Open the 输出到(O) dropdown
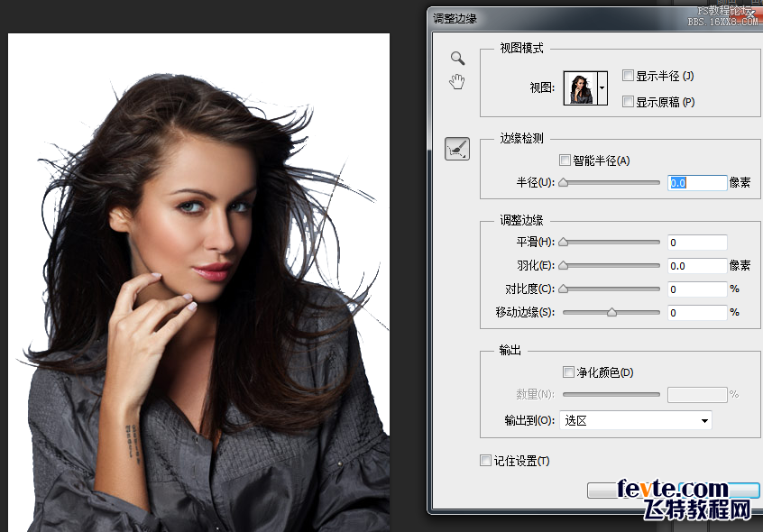 point(636,420)
